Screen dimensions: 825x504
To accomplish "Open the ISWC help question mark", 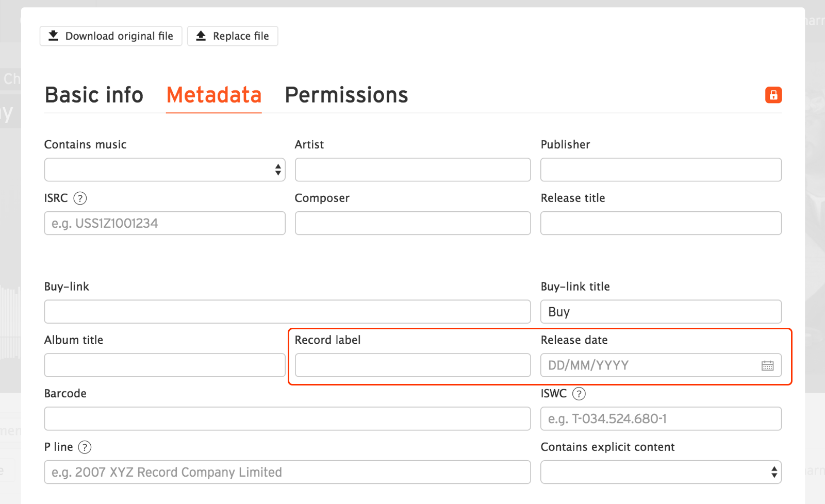I will 579,394.
